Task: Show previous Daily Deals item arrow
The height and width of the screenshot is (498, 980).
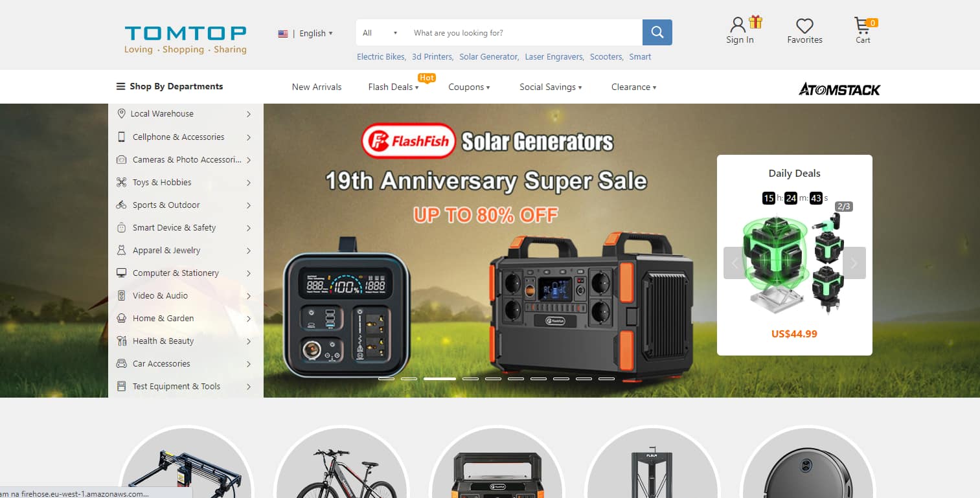Action: (x=735, y=263)
